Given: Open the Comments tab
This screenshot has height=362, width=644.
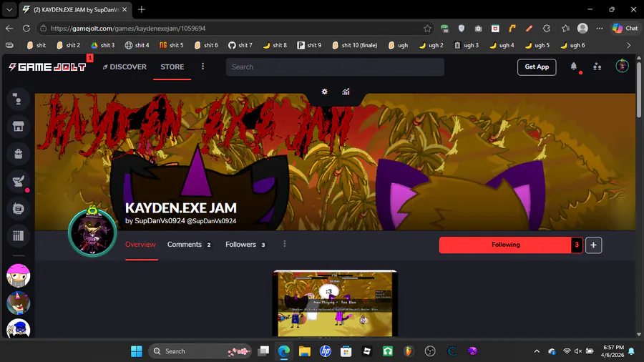Looking at the screenshot, I should [x=190, y=245].
